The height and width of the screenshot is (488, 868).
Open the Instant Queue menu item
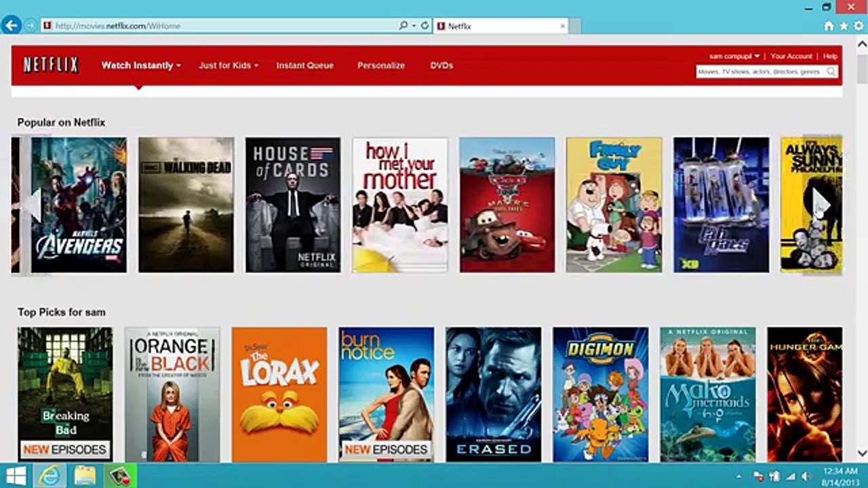click(305, 66)
